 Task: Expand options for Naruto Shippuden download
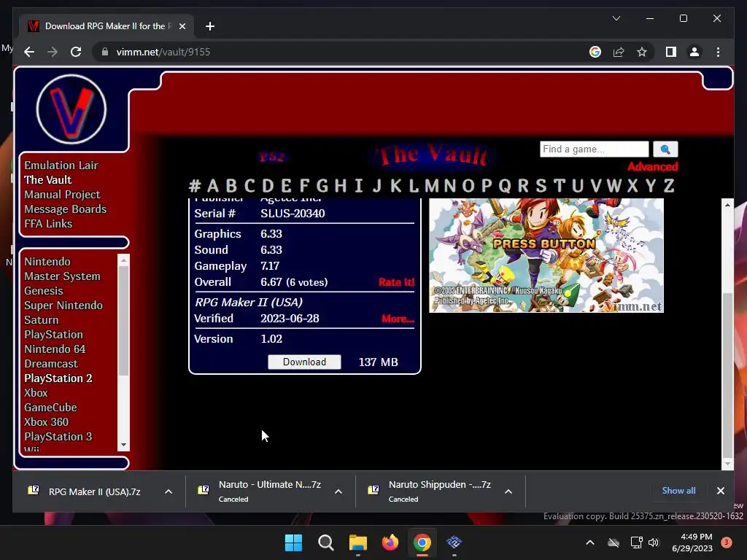[x=508, y=491]
